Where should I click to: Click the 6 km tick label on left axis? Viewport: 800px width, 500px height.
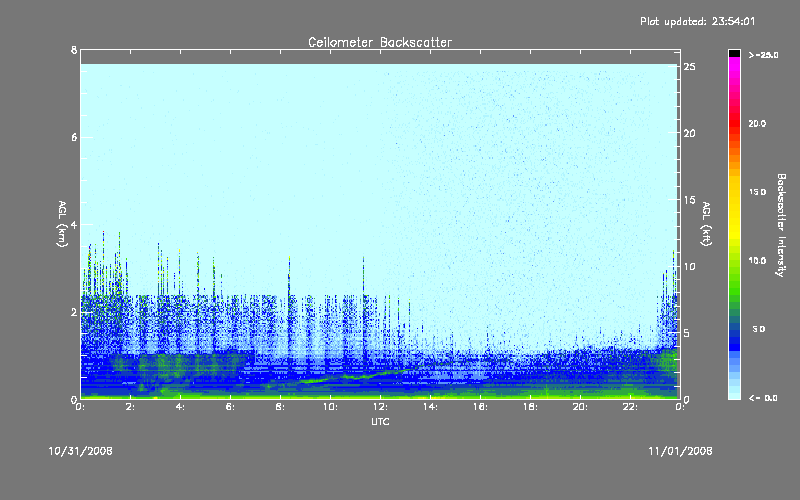point(74,137)
